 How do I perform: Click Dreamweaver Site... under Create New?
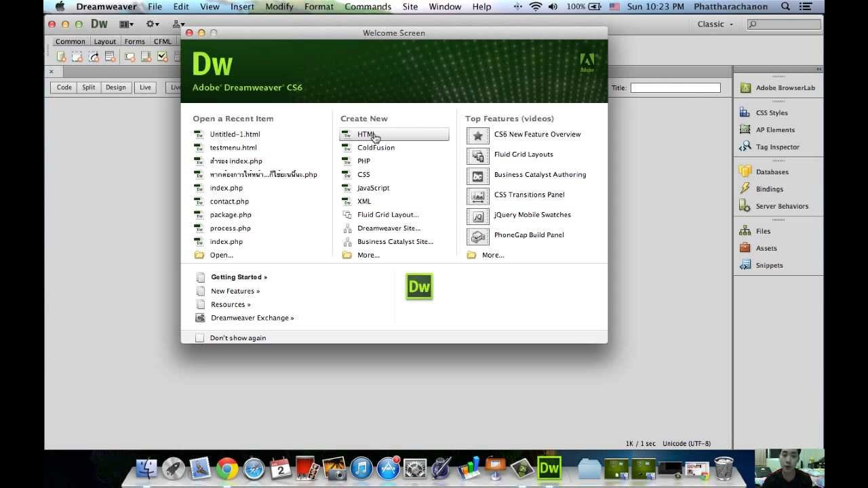[x=389, y=228]
